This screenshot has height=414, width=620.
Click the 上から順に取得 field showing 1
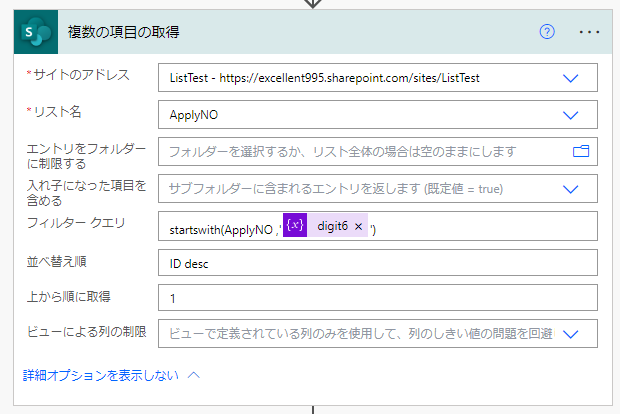377,298
